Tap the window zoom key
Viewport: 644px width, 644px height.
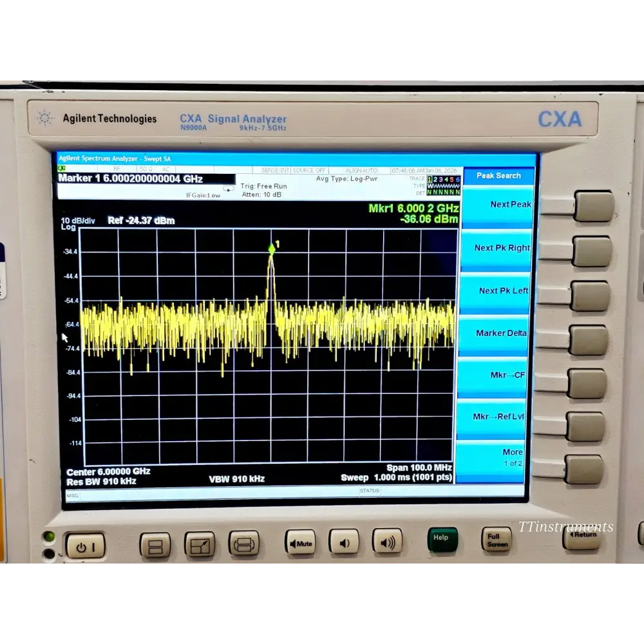click(200, 545)
